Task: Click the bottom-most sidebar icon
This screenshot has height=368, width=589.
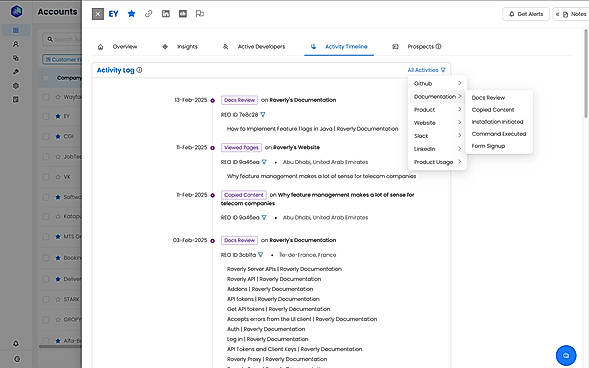Action: (x=16, y=359)
